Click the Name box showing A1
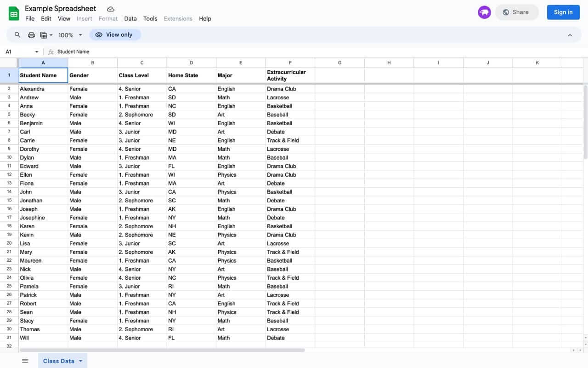Image resolution: width=588 pixels, height=368 pixels. [x=22, y=52]
